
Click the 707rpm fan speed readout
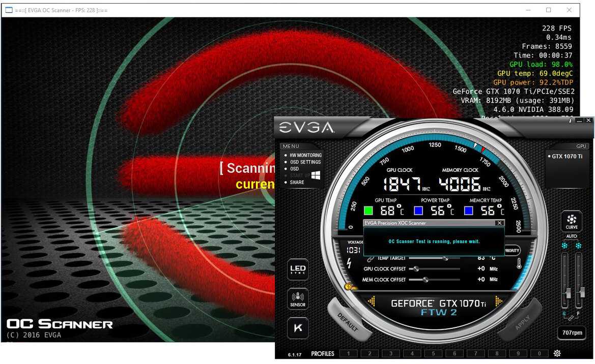point(572,332)
